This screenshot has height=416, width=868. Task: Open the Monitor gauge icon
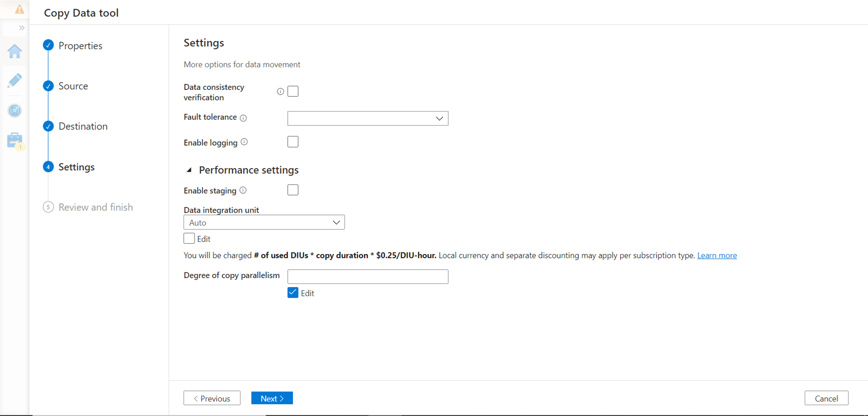click(x=15, y=110)
